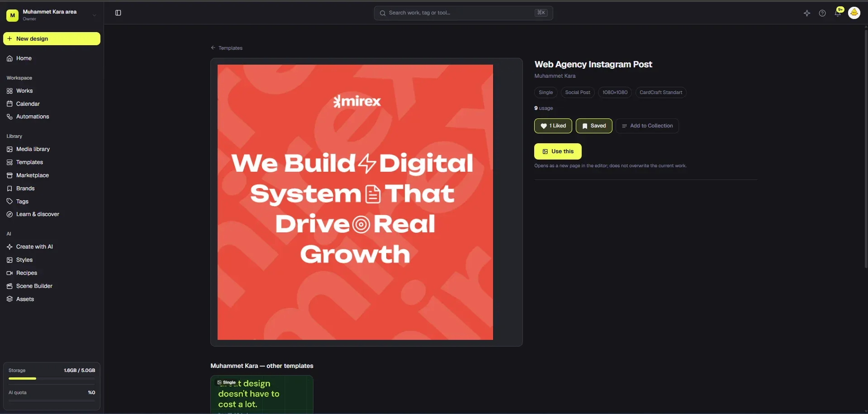Image resolution: width=868 pixels, height=414 pixels.
Task: Click the Brands bookmark icon
Action: (x=9, y=188)
